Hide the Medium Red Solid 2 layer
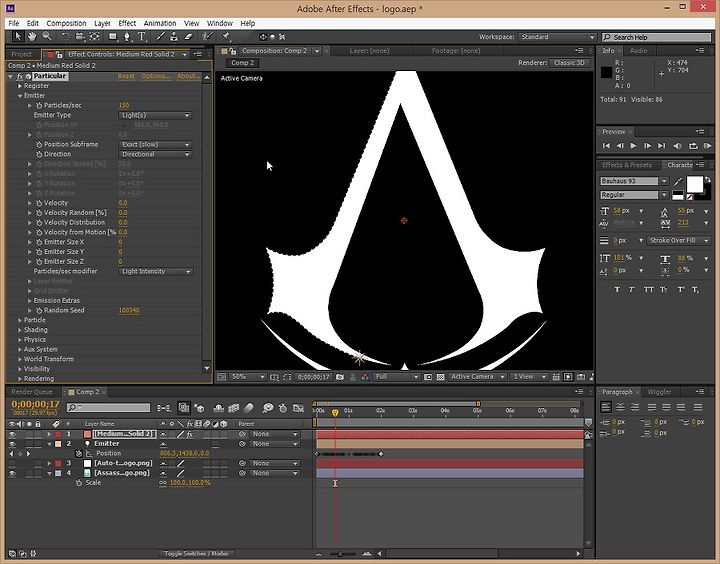Viewport: 720px width, 564px height. (x=12, y=434)
